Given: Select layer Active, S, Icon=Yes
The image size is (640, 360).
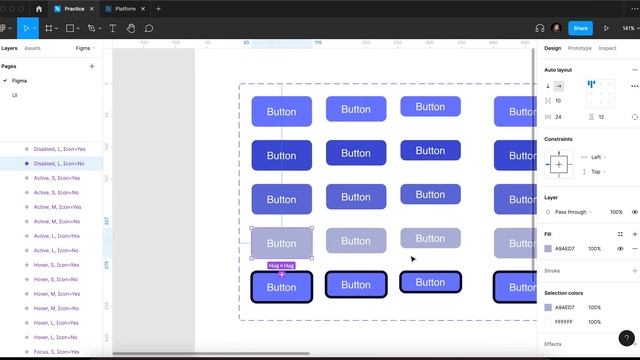Looking at the screenshot, I should 57,178.
